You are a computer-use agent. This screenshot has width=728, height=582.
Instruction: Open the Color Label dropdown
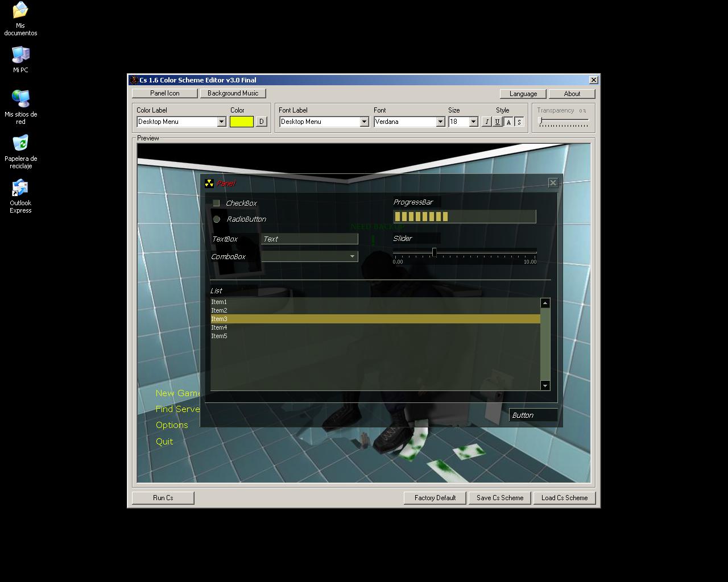point(221,122)
